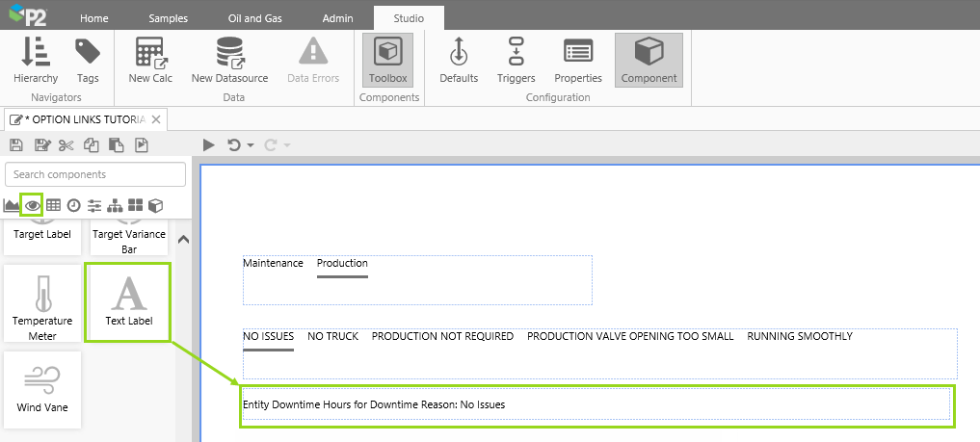Select the eye visualization category filter
Viewport: 980px width, 442px height.
(x=33, y=205)
